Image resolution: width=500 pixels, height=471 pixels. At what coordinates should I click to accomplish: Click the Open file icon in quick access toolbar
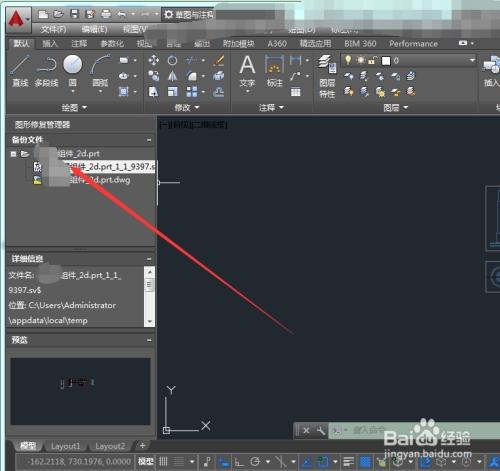59,14
